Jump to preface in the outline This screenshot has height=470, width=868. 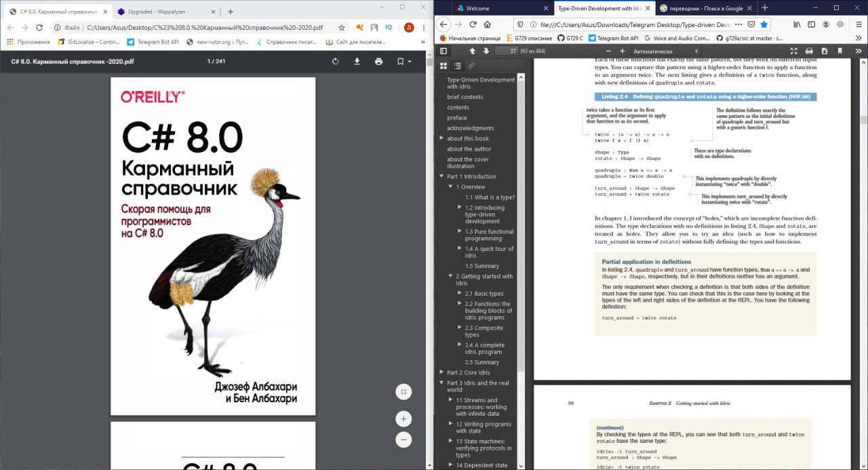tap(457, 117)
